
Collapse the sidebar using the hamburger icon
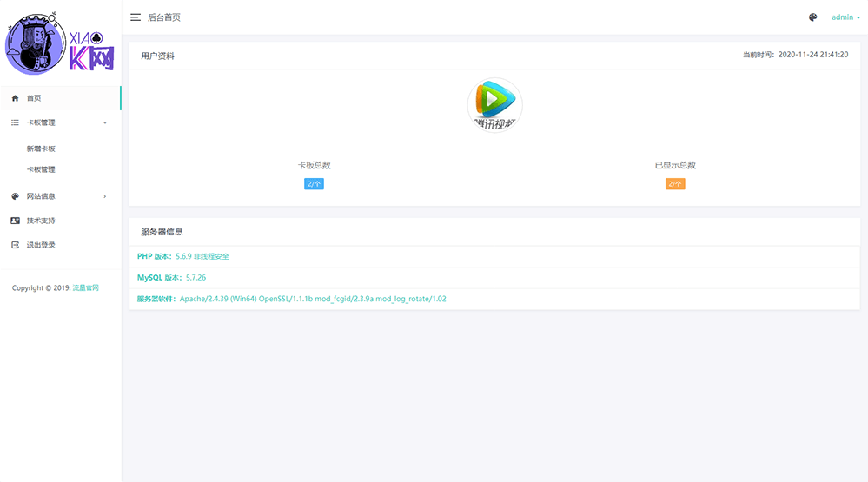[x=136, y=17]
